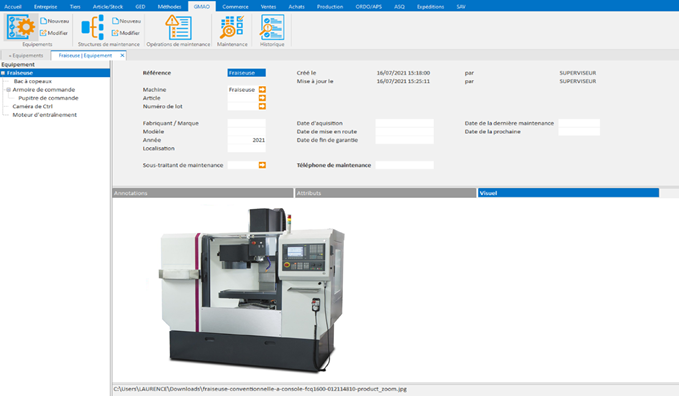Open the Equipements gear icon
679x396 pixels.
[21, 27]
